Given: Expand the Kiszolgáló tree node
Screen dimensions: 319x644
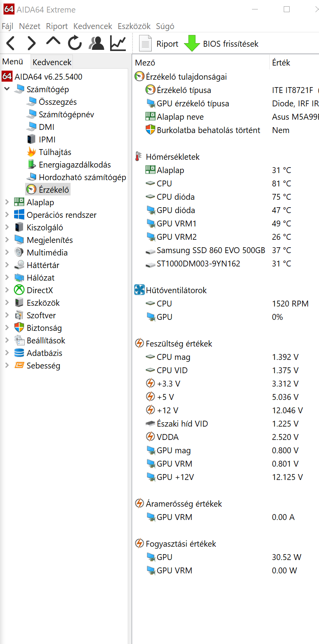Looking at the screenshot, I should click(7, 227).
